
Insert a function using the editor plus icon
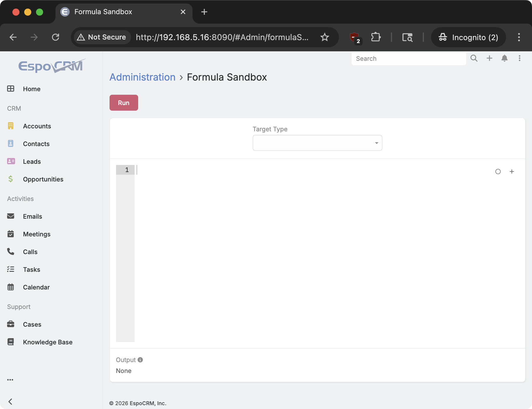click(x=512, y=171)
